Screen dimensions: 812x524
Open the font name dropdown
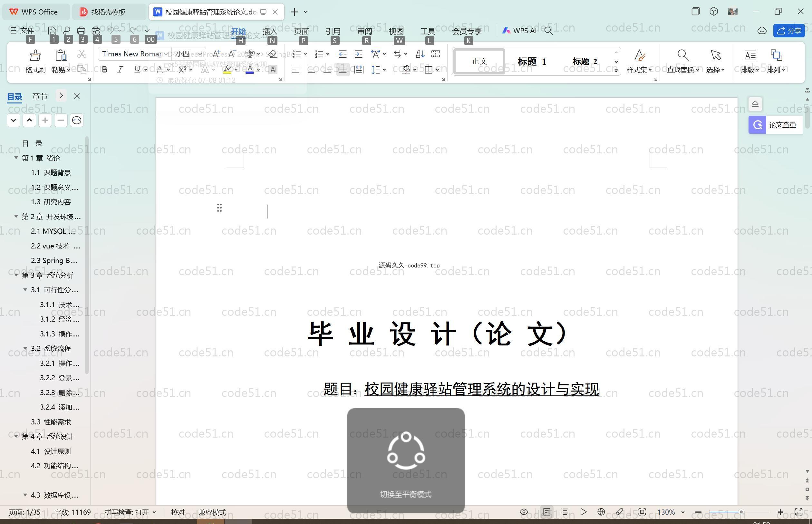pyautogui.click(x=166, y=54)
